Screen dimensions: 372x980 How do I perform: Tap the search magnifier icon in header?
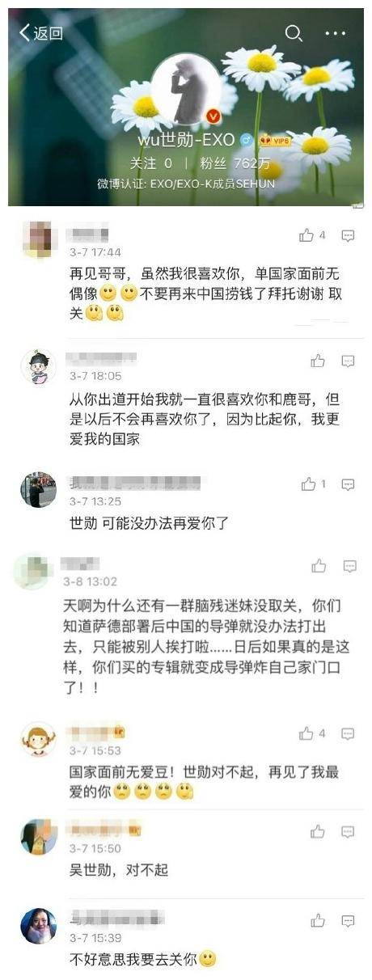[294, 32]
